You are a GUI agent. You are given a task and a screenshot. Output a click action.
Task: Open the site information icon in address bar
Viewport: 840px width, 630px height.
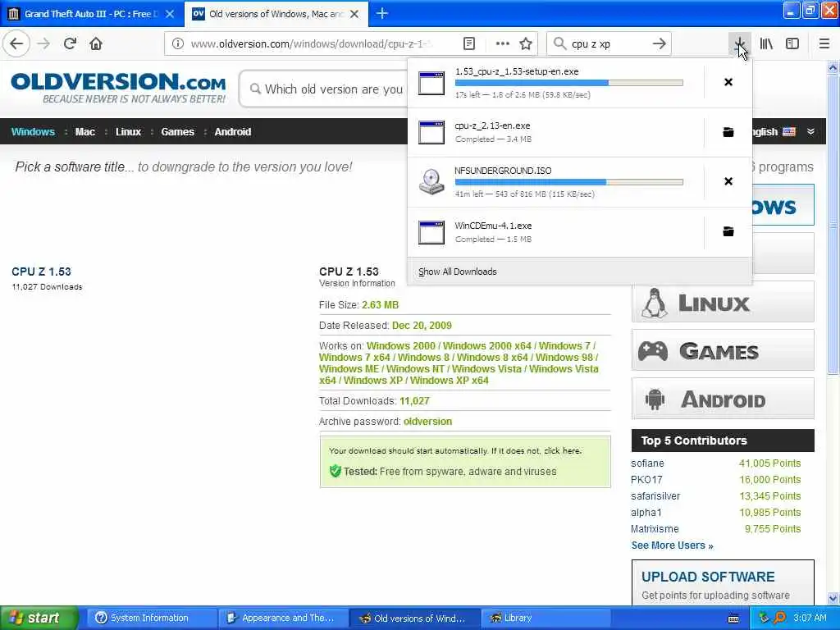(178, 43)
